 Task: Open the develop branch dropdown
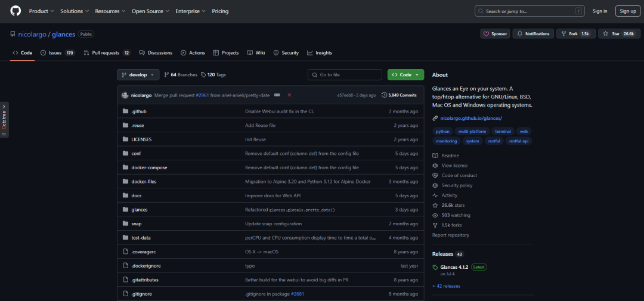(x=138, y=75)
